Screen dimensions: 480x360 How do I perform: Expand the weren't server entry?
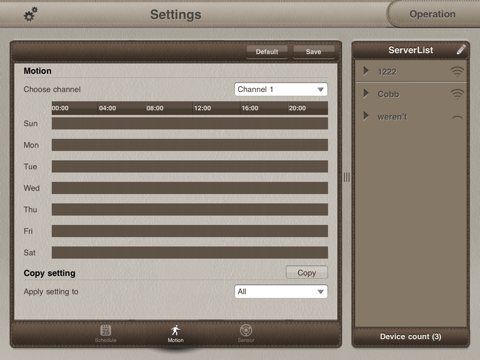366,116
